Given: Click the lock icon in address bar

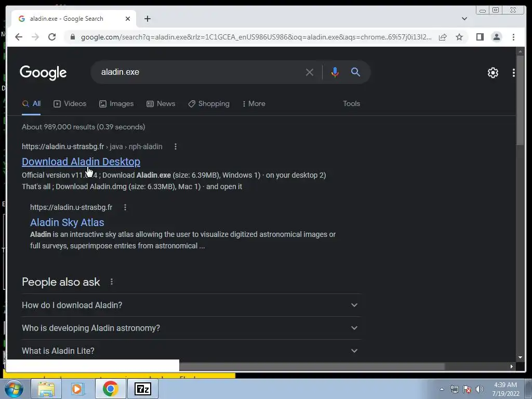Looking at the screenshot, I should pos(72,37).
